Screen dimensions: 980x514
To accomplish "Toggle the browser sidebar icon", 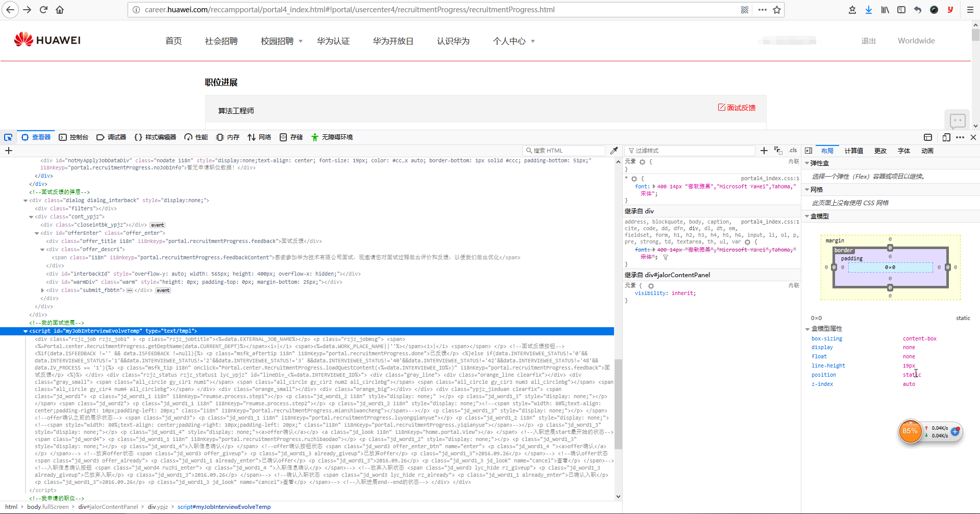I will click(x=901, y=10).
